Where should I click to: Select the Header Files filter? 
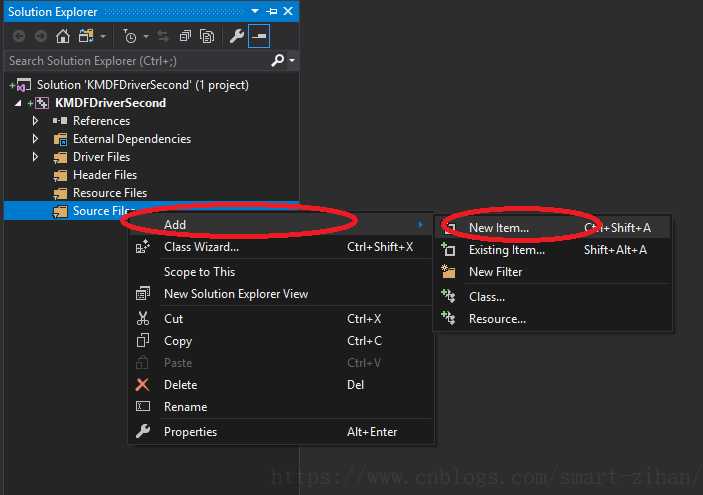[105, 174]
